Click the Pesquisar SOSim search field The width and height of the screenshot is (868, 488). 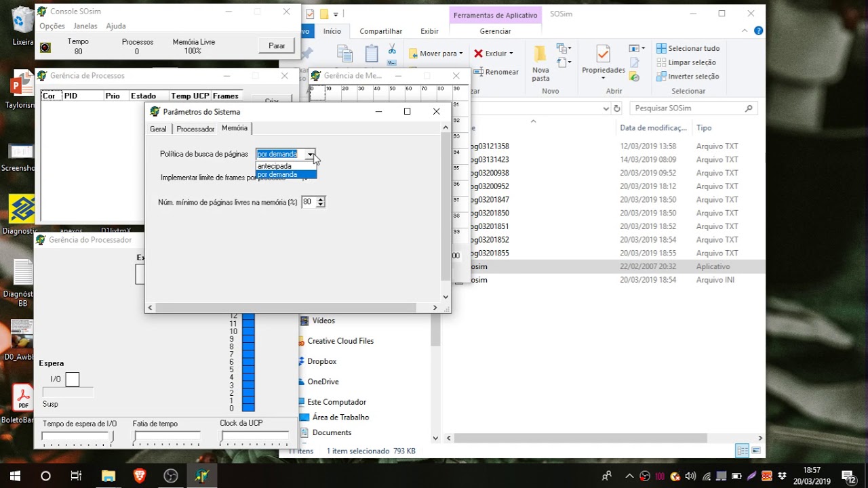coord(694,108)
